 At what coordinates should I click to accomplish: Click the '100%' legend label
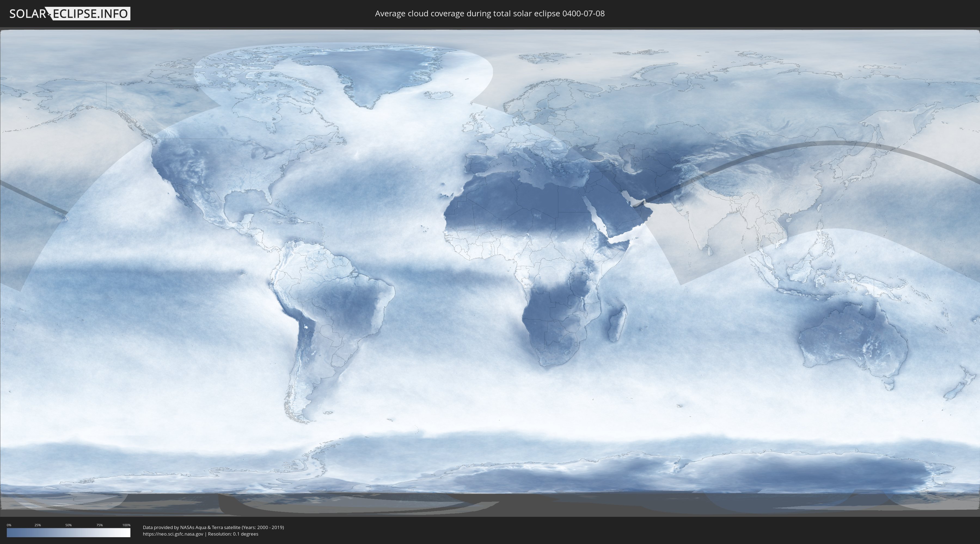pos(126,525)
